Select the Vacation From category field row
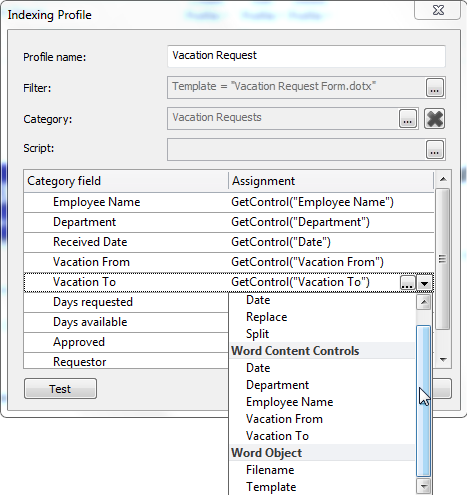 tap(126, 262)
